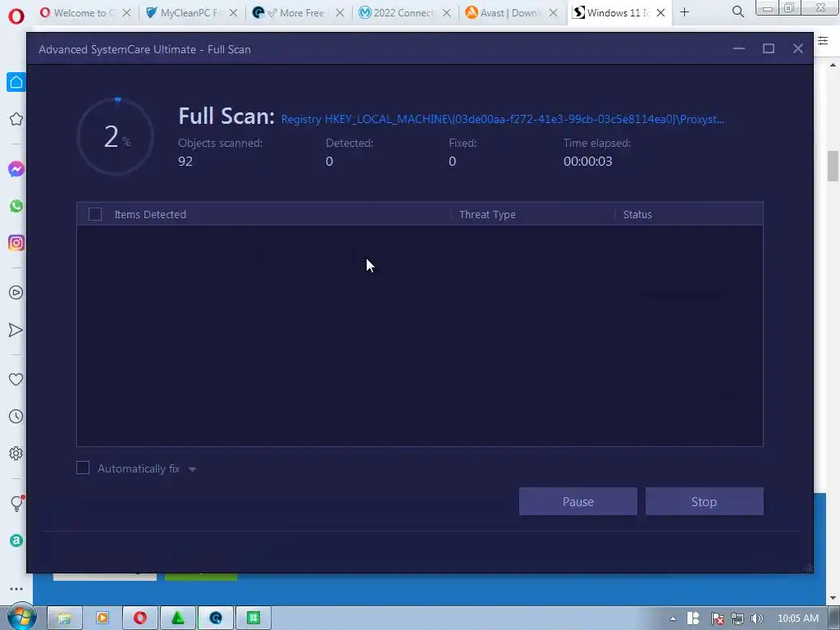Click Opera search tabs magnifier icon
Viewport: 840px width, 630px height.
(x=737, y=11)
